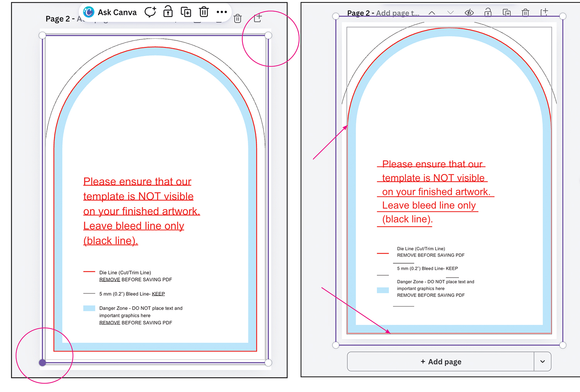Click the '+ Add page' button
580x392 pixels.
click(x=441, y=361)
